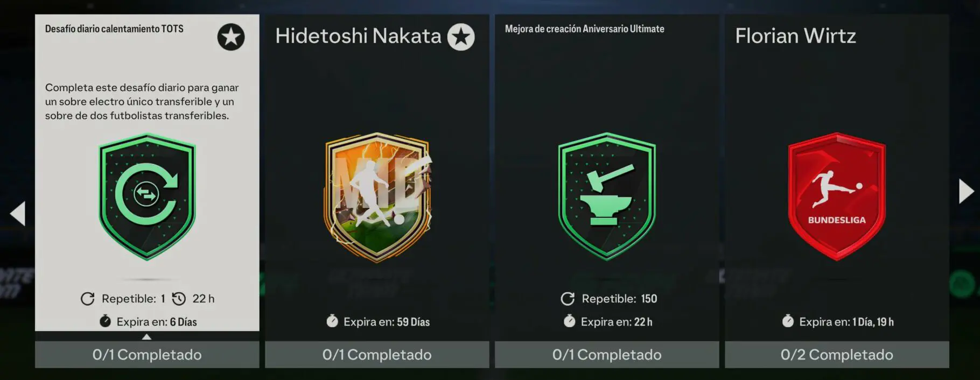The image size is (980, 380).
Task: Show next challenges with right arrow
Action: tap(967, 191)
